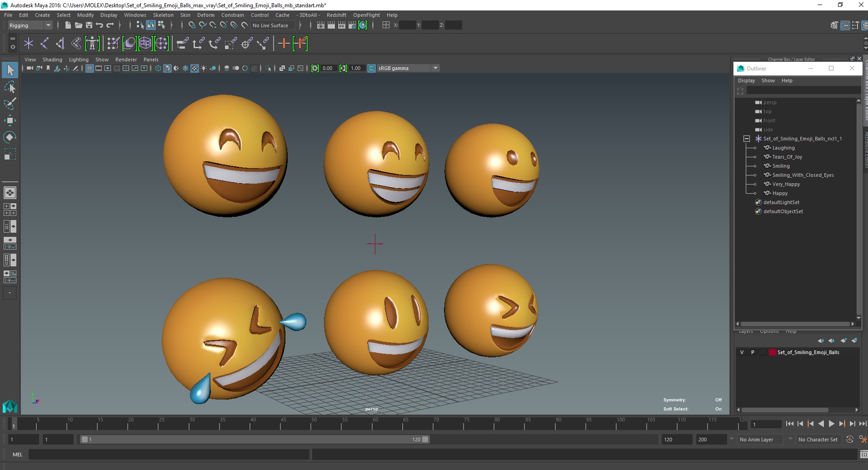Screen dimensions: 868x470
Task: Click the MEL command line input
Action: point(169,454)
